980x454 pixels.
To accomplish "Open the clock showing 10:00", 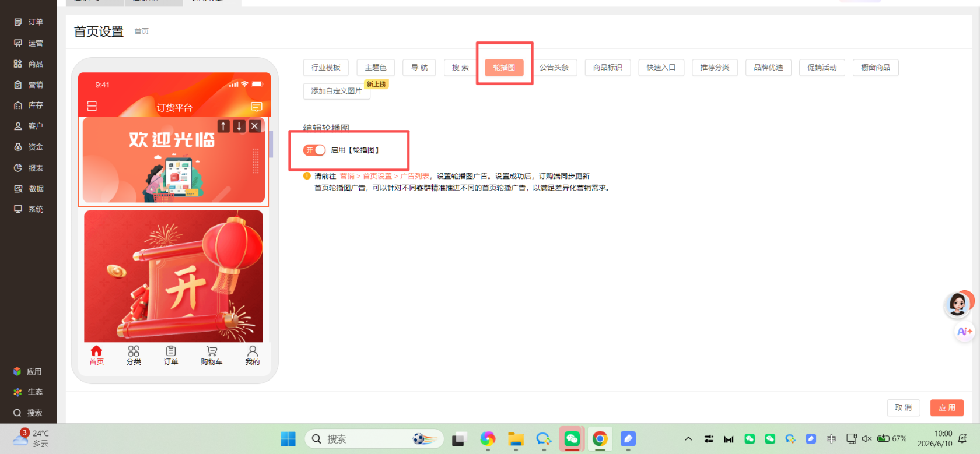I will pyautogui.click(x=935, y=438).
